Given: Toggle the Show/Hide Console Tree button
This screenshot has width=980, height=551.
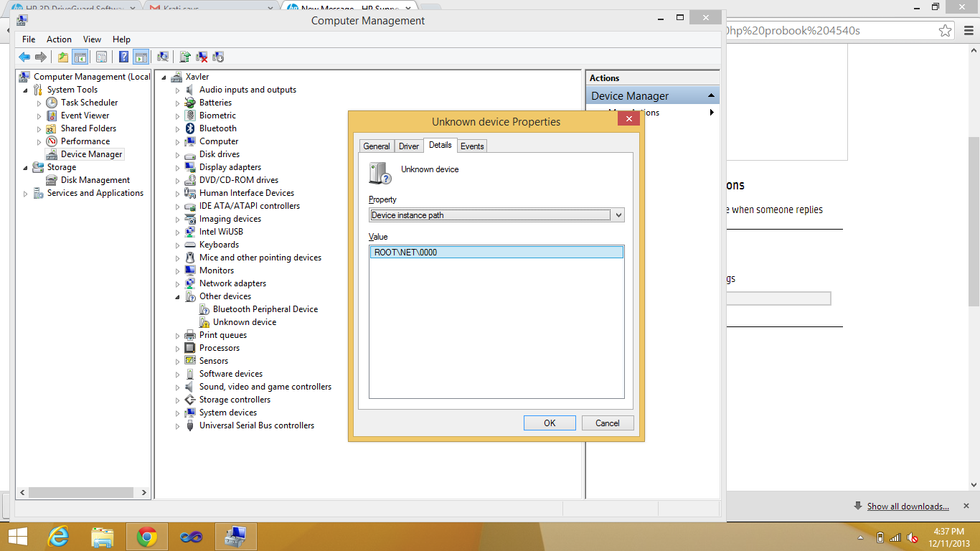Looking at the screenshot, I should 80,57.
